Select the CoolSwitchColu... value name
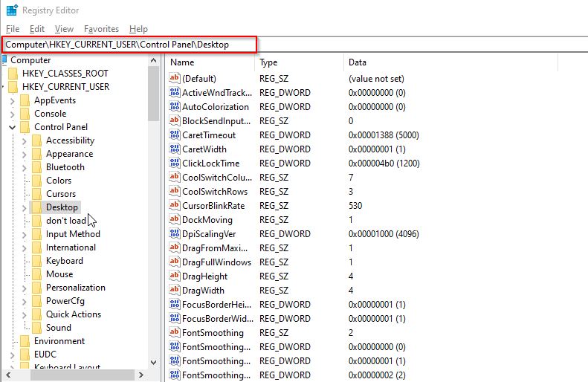Image resolution: width=588 pixels, height=382 pixels. 217,178
